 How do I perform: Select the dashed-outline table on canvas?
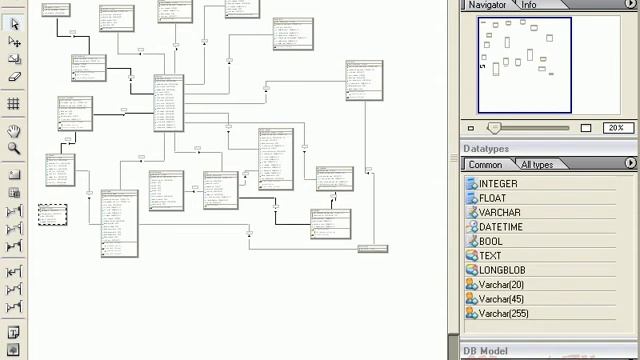tap(53, 215)
